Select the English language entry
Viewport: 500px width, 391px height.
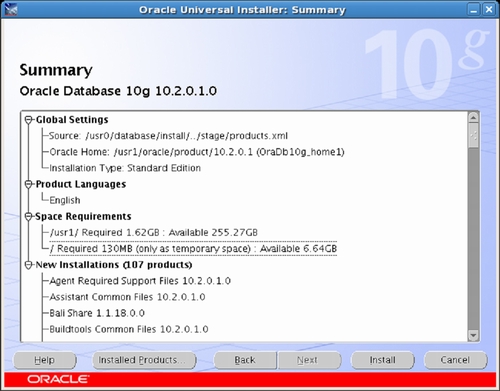click(65, 200)
